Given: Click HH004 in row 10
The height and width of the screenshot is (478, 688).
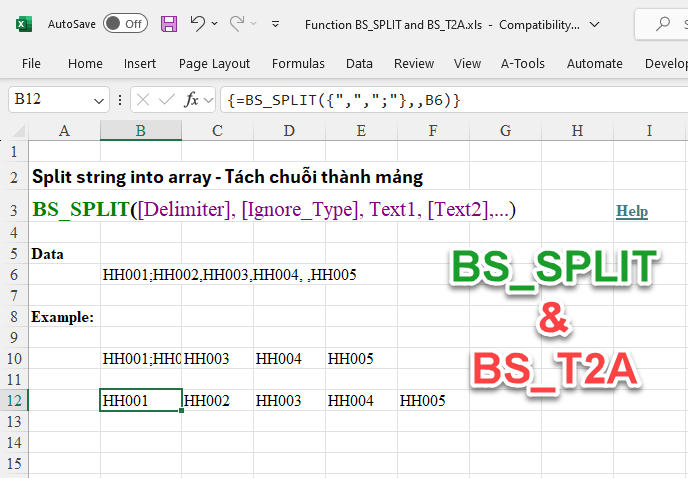Looking at the screenshot, I should tap(279, 359).
